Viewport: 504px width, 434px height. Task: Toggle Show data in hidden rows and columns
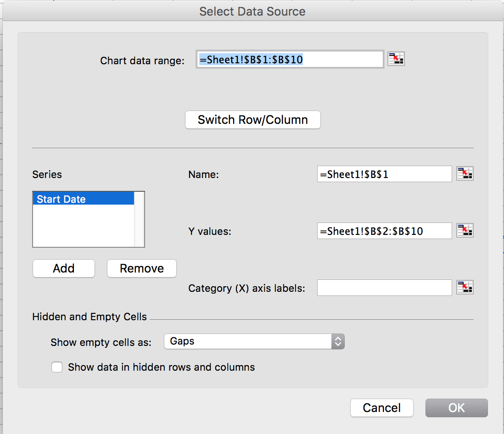pyautogui.click(x=57, y=367)
